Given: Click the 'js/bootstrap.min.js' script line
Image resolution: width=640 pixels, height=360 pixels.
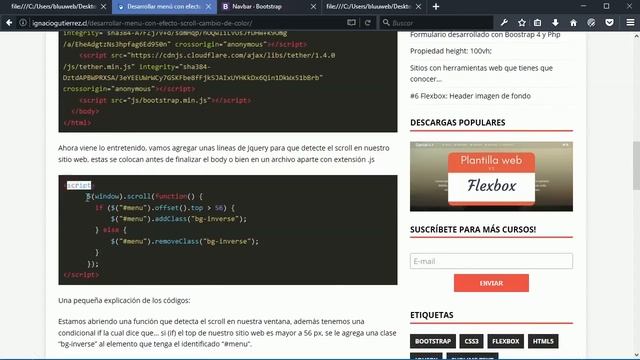Looking at the screenshot, I should tap(165, 100).
